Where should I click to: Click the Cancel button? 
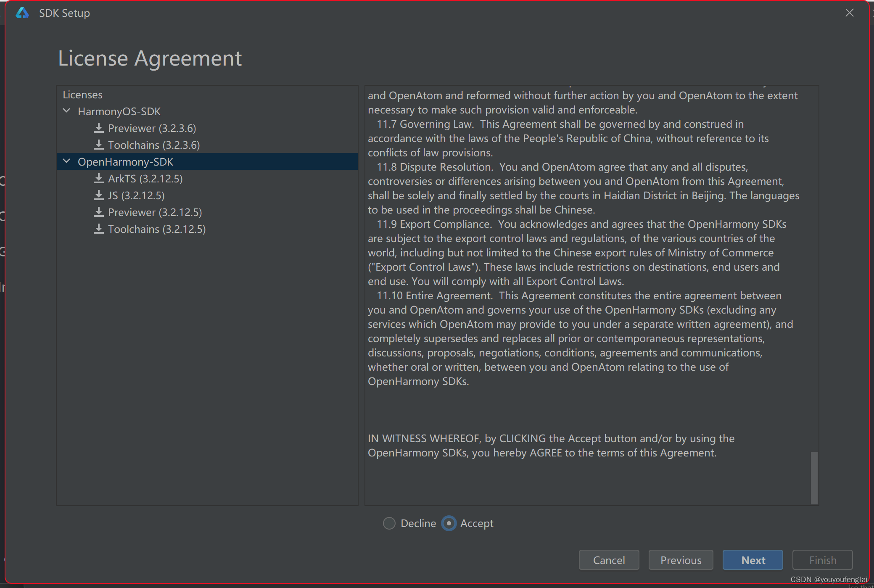click(609, 560)
